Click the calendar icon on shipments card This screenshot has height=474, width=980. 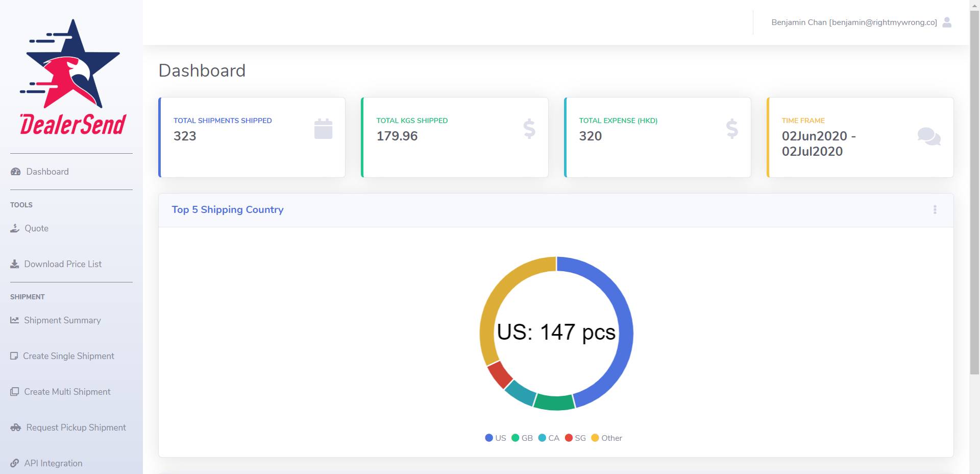pos(323,129)
